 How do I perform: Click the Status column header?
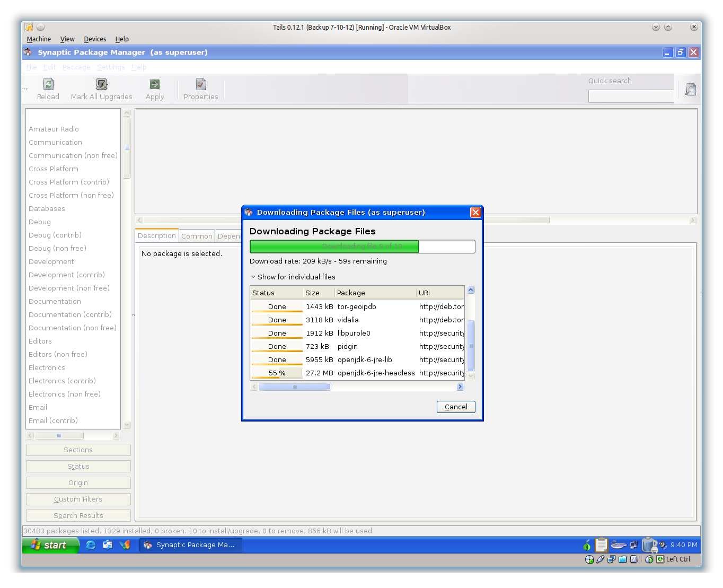[x=276, y=293]
